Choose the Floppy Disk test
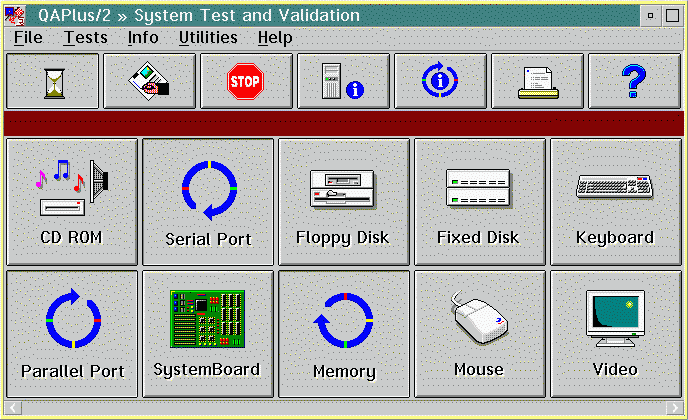 coord(343,201)
